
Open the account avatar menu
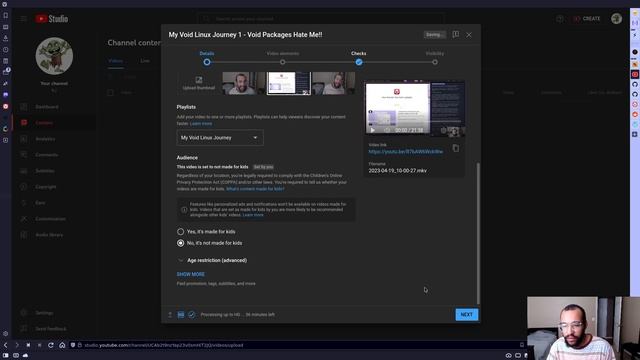(x=616, y=18)
